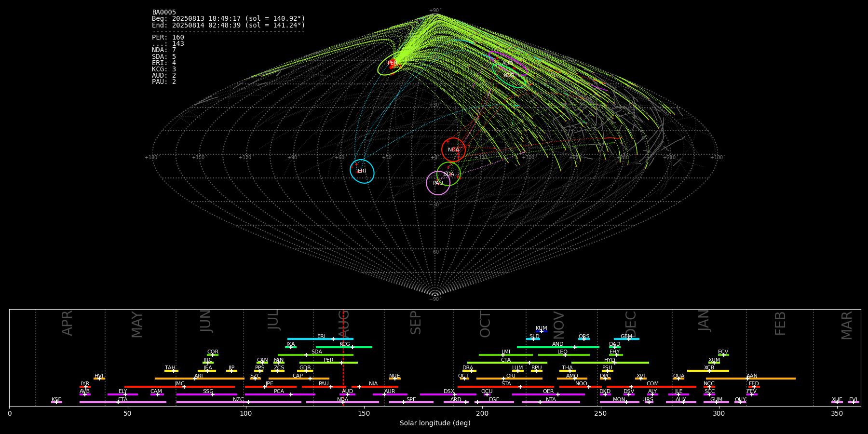Click the AAN orange bar in the timeline
Image resolution: width=868 pixels, height=434 pixels.
[751, 379]
